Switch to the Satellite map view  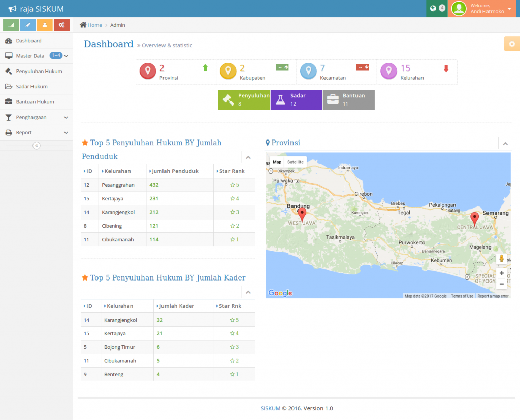(295, 161)
